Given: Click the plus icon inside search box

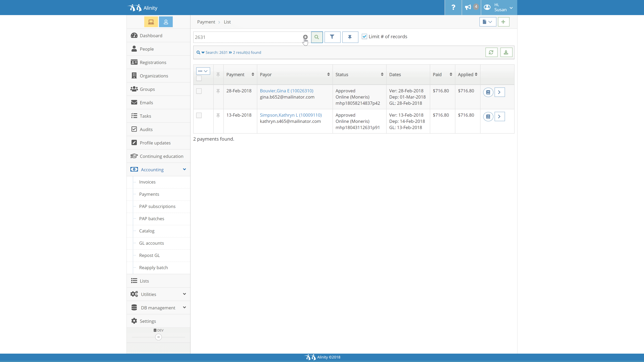Looking at the screenshot, I should pos(305,37).
